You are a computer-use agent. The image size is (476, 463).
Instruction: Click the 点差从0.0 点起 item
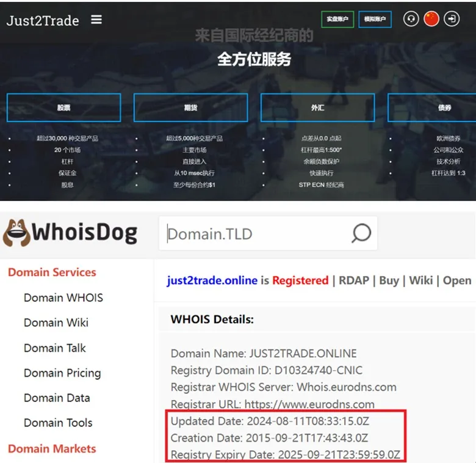point(321,139)
